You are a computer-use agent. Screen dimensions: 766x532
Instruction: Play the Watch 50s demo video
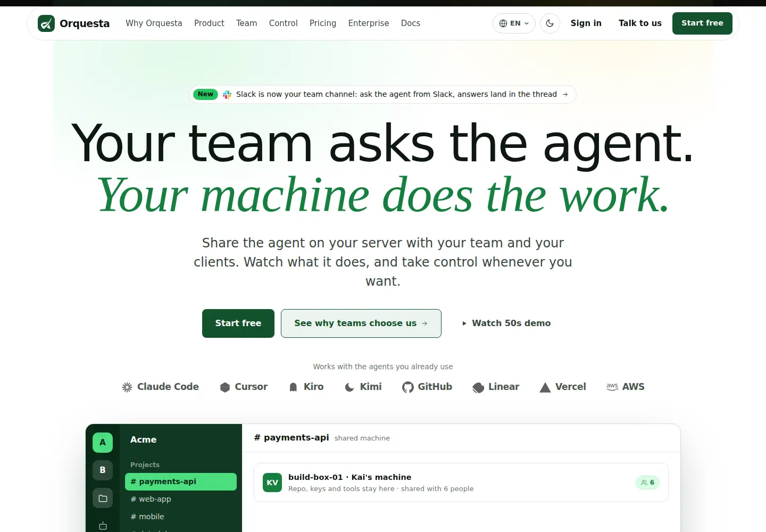[506, 323]
